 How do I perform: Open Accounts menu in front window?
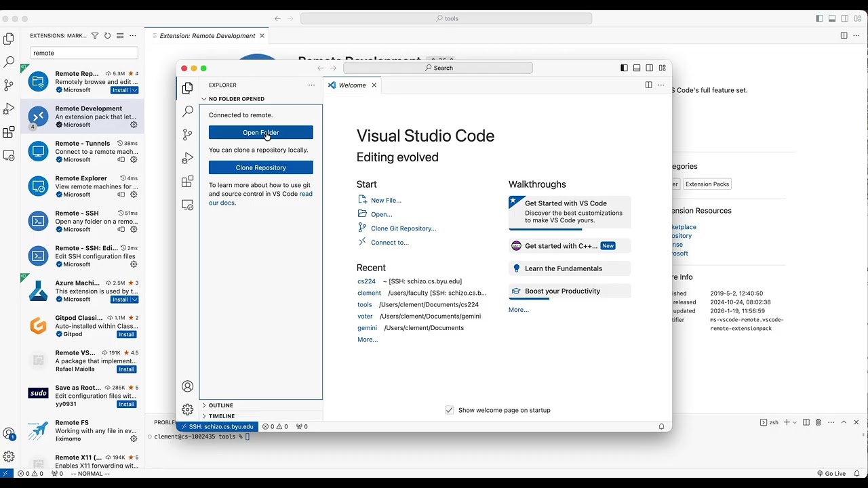click(x=188, y=386)
